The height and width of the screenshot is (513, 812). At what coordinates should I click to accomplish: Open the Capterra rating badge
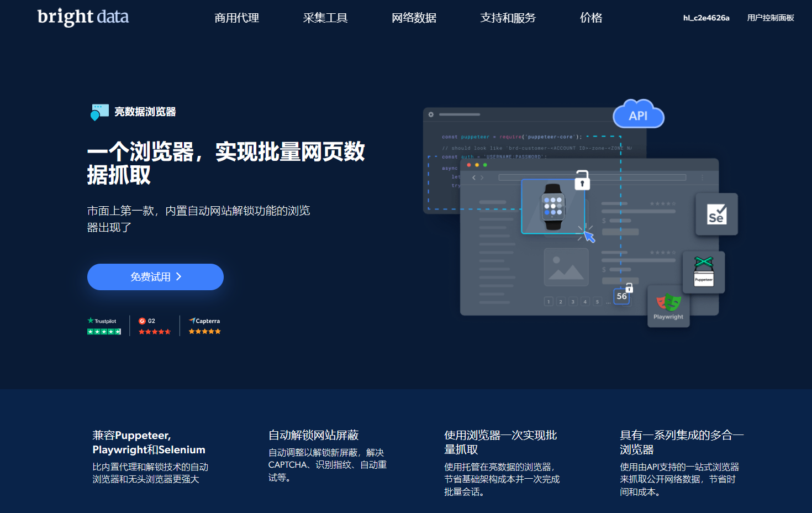tap(204, 326)
